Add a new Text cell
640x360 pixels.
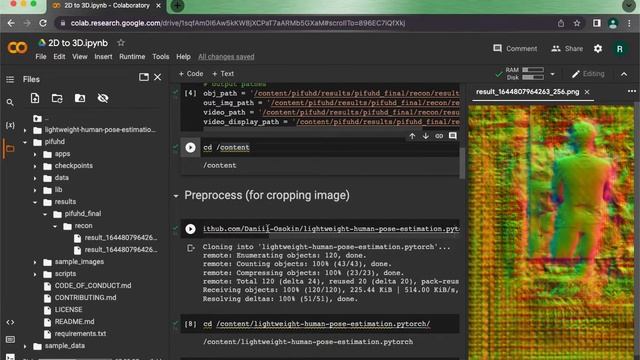[x=223, y=73]
